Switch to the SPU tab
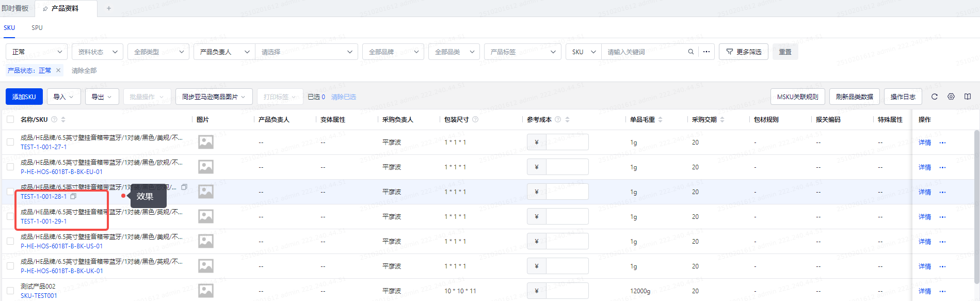Screen dimensions: 980x301 pyautogui.click(x=37, y=28)
